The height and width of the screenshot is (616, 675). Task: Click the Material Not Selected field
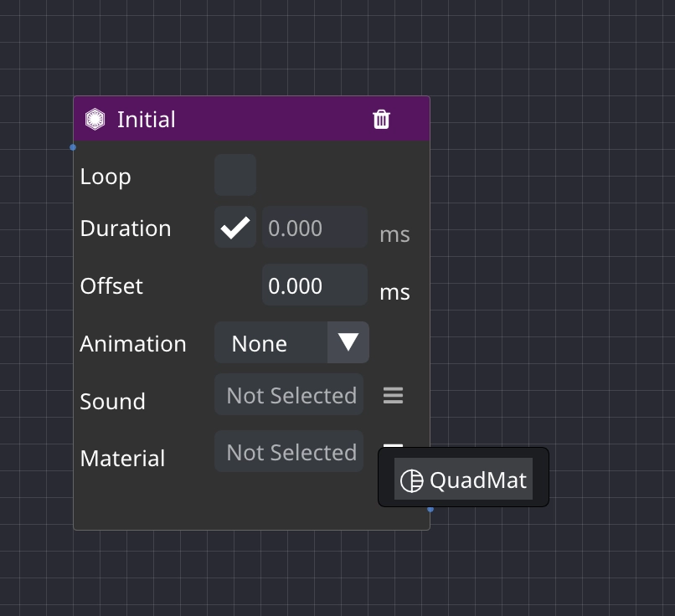(x=289, y=451)
